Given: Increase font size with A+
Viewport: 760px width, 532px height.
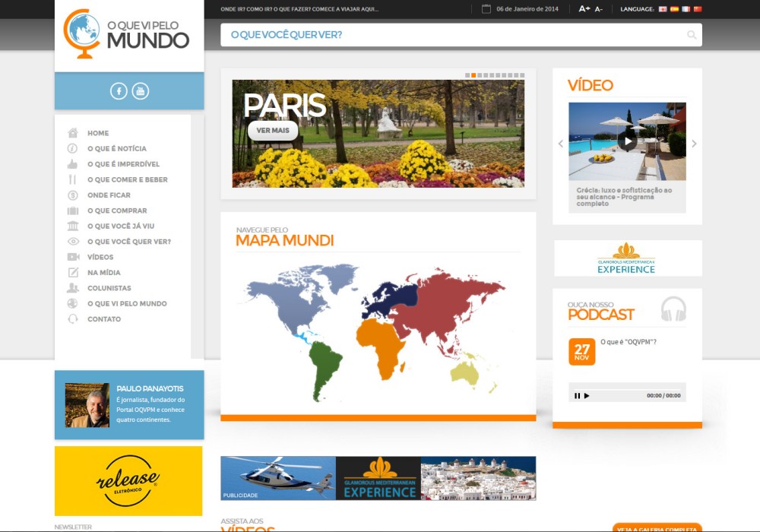Looking at the screenshot, I should point(584,9).
